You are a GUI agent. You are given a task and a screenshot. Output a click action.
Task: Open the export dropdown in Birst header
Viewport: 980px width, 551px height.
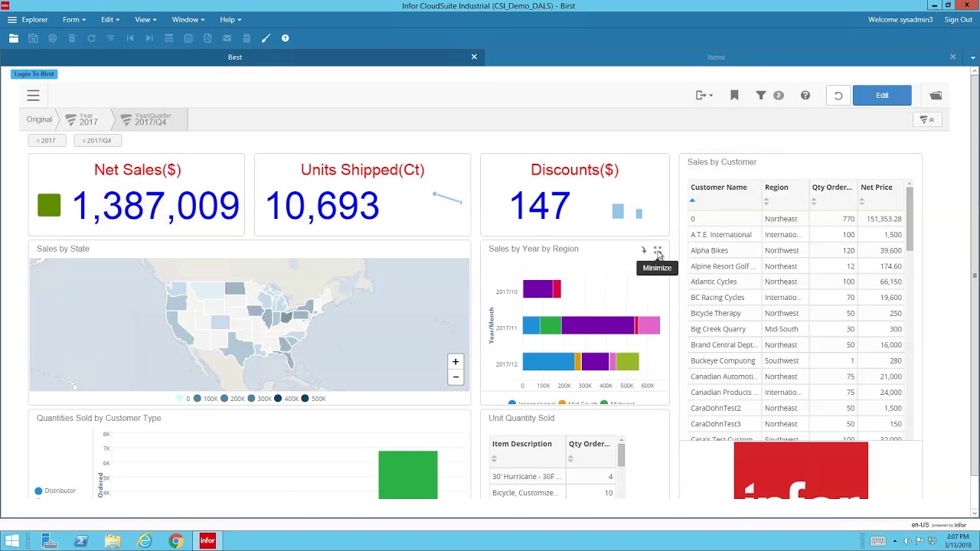[x=704, y=96]
